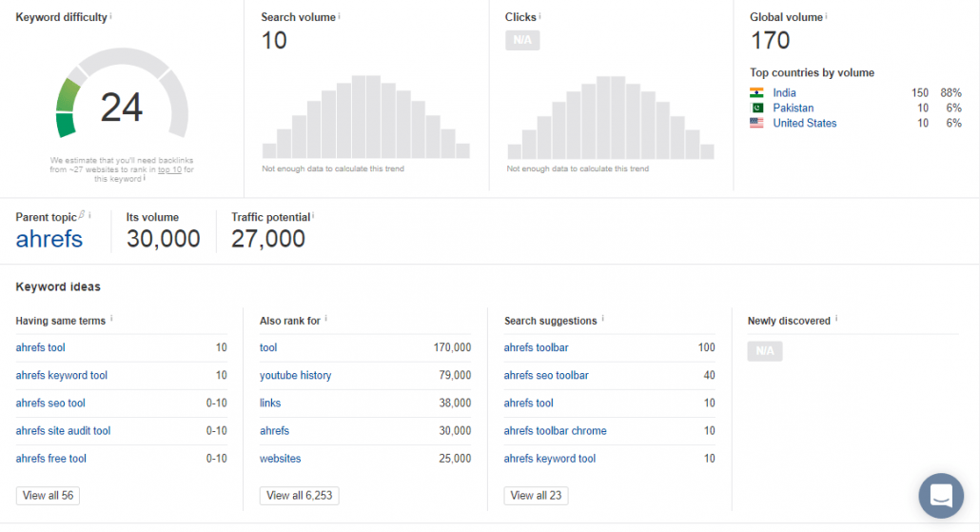Click View all 23 button
The height and width of the screenshot is (532, 980).
536,496
